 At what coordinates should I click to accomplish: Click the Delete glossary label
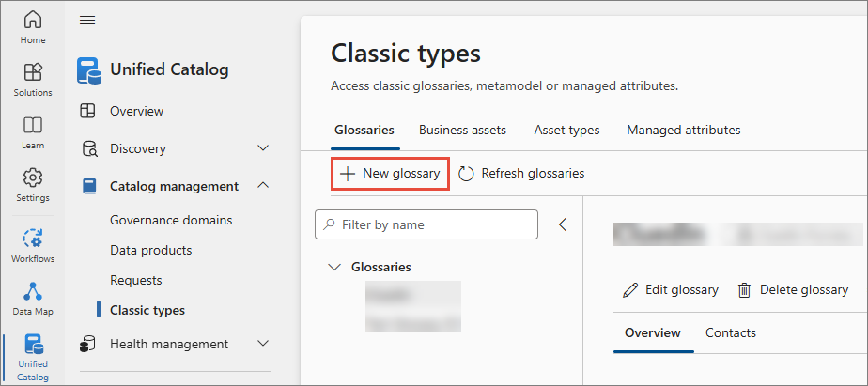pyautogui.click(x=804, y=289)
